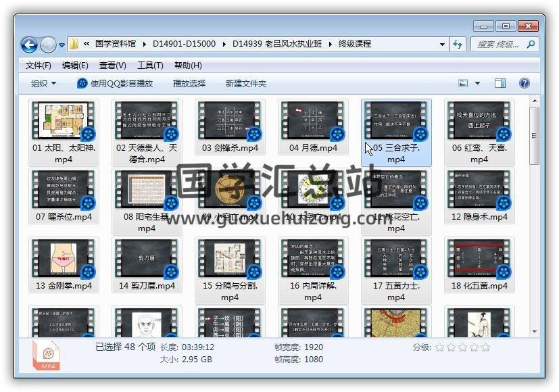Click the search magnifier icon

(531, 45)
